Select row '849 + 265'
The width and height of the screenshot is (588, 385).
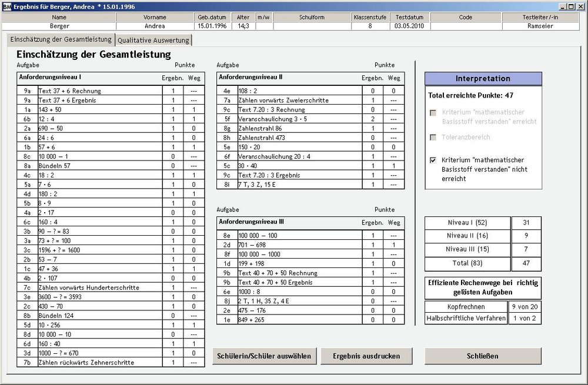[310, 320]
